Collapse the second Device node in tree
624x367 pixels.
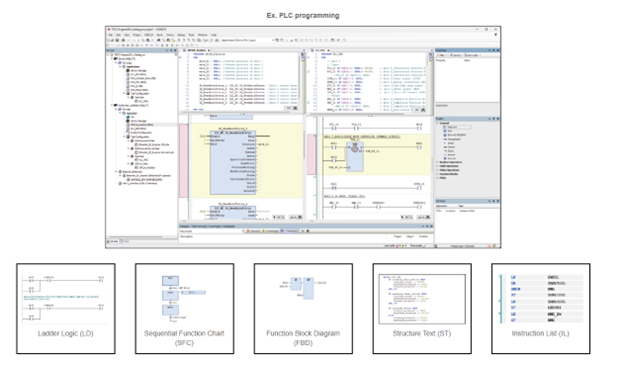click(x=111, y=105)
